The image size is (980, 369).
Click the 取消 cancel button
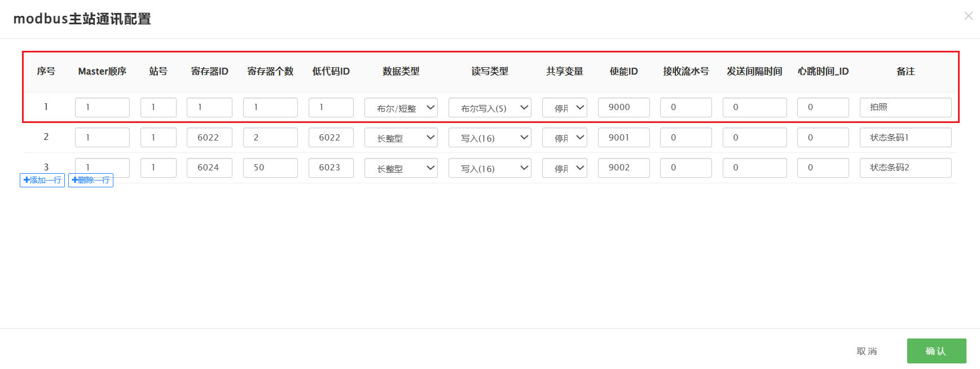pos(867,351)
